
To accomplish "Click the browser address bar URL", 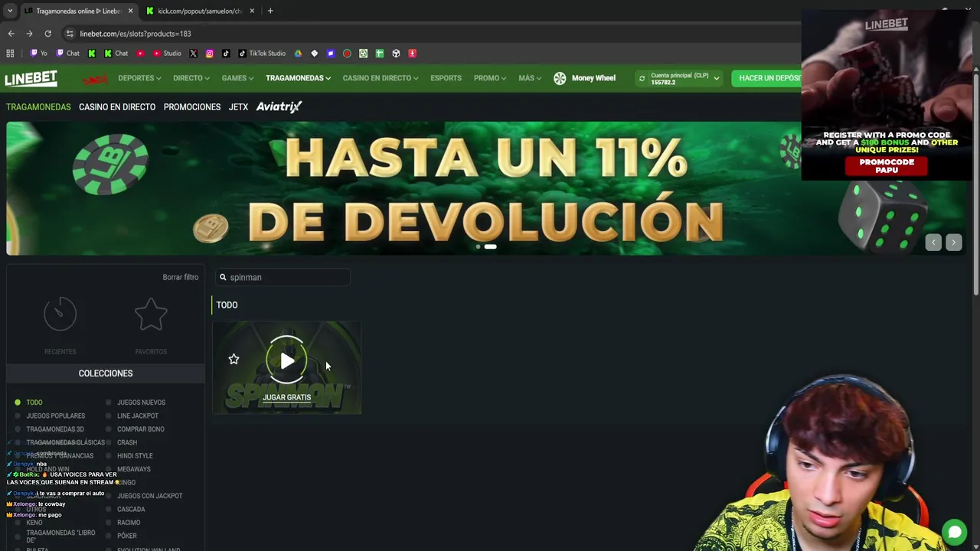I will pos(136,34).
